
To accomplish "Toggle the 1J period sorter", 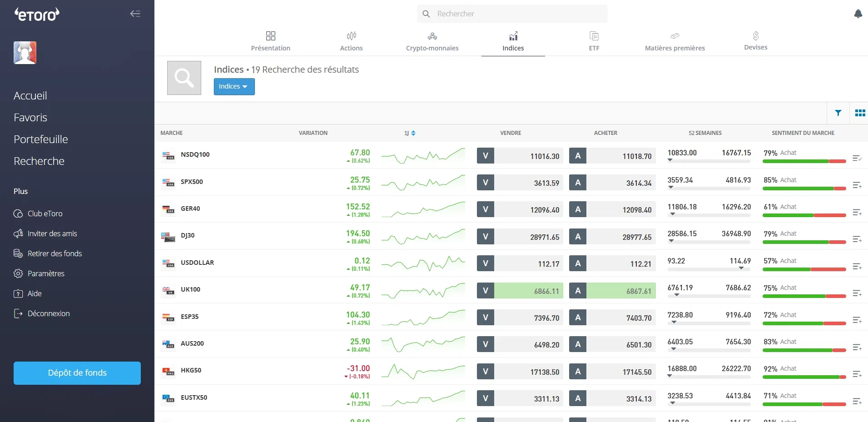I will pos(410,133).
